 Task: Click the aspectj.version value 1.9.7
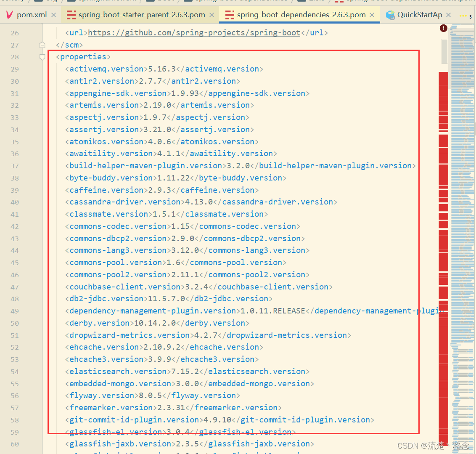(155, 117)
